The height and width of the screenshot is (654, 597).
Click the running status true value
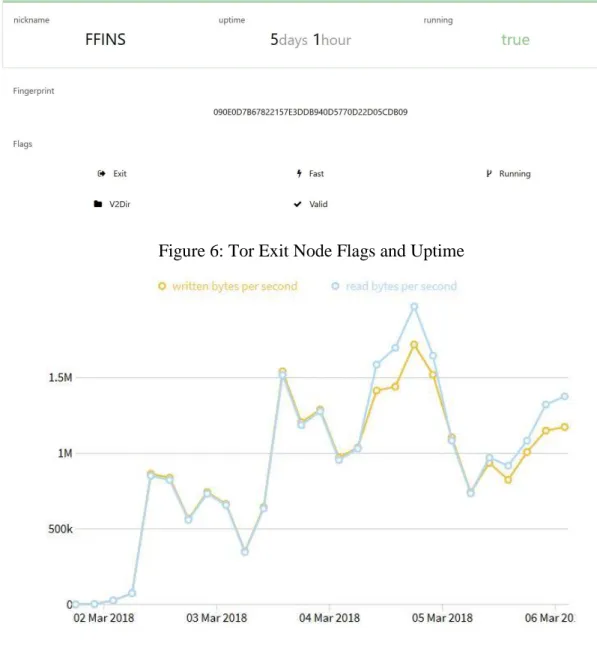coord(515,40)
